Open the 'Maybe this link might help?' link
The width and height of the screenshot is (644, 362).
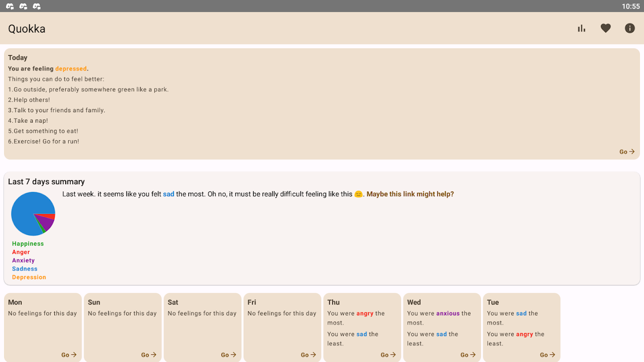coord(410,194)
